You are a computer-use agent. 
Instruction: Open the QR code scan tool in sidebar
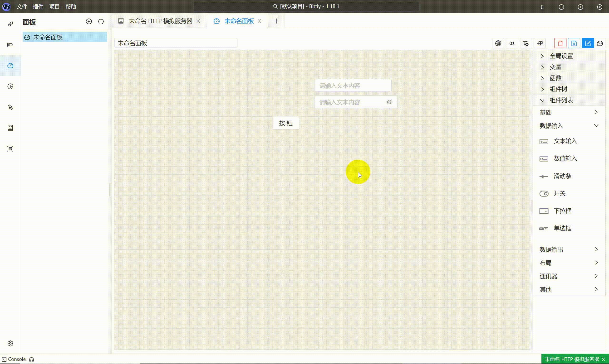(x=10, y=149)
